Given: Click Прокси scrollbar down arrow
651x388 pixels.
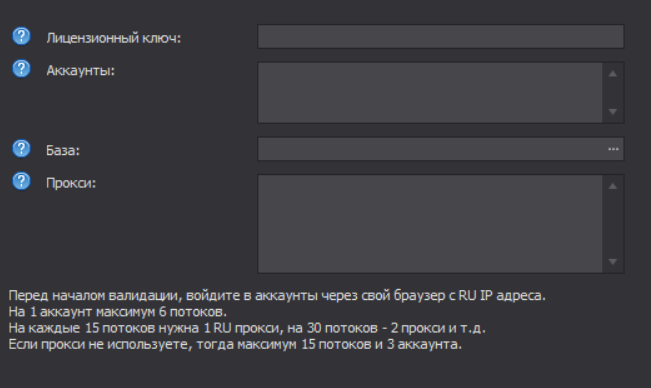Looking at the screenshot, I should point(613,261).
